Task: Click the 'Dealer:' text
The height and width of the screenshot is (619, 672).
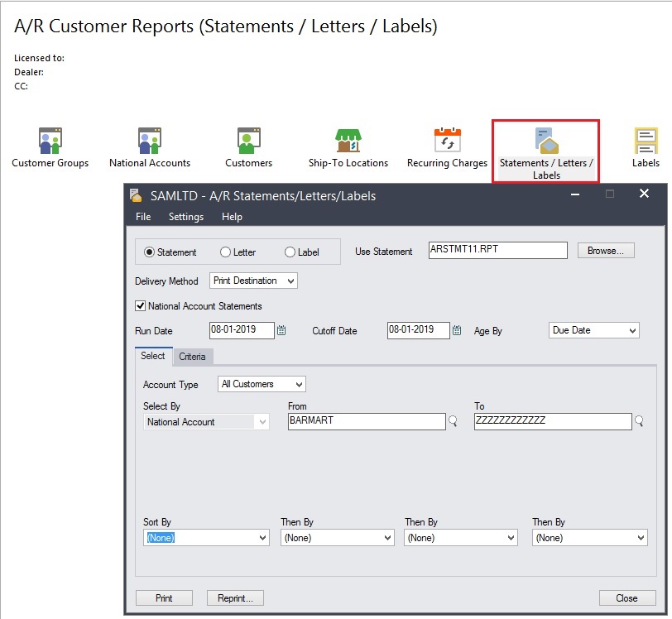Action: coord(29,72)
